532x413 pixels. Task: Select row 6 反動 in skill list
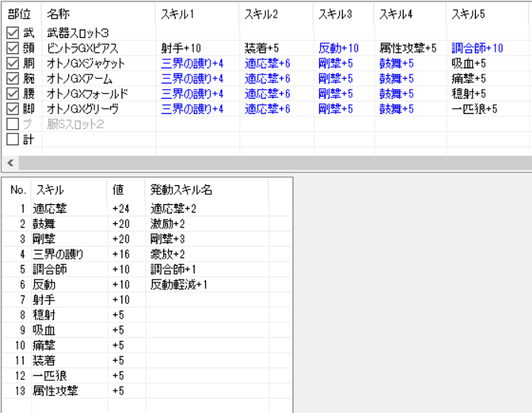point(147,285)
